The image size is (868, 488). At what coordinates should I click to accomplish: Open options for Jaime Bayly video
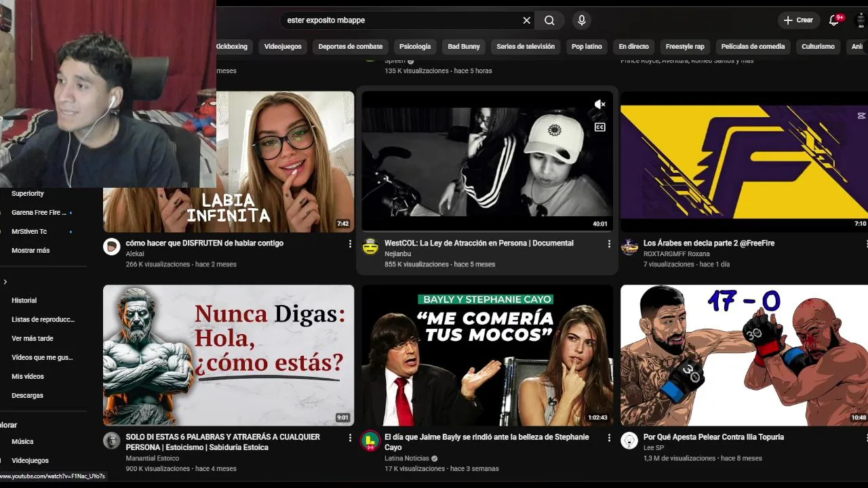click(609, 438)
